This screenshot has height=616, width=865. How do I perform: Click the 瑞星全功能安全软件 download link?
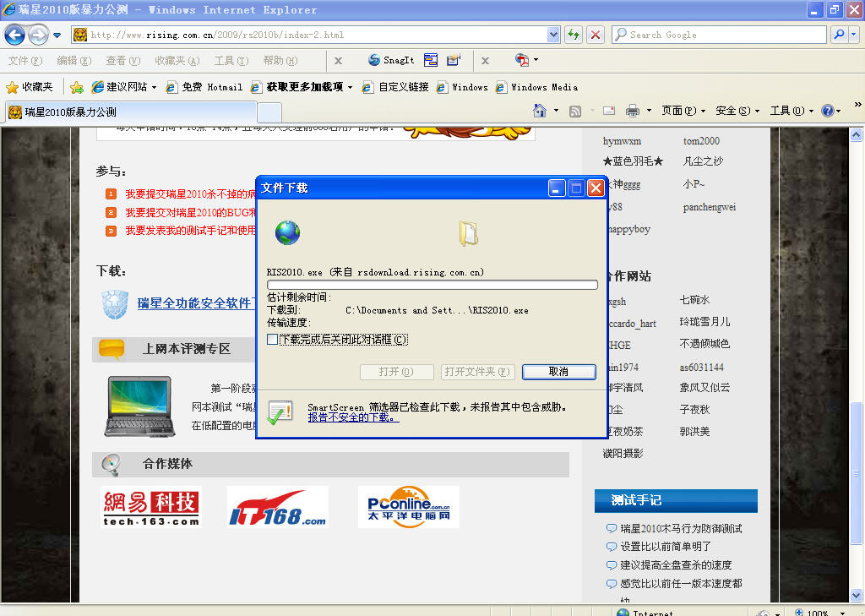pos(196,303)
